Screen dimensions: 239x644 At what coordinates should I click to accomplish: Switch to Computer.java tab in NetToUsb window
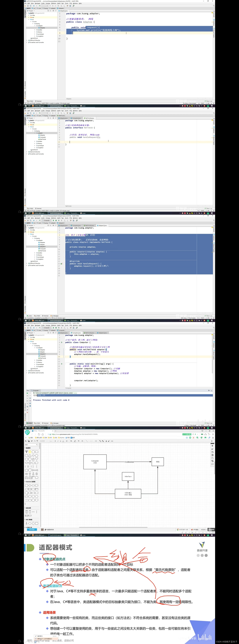pyautogui.click(x=76, y=118)
